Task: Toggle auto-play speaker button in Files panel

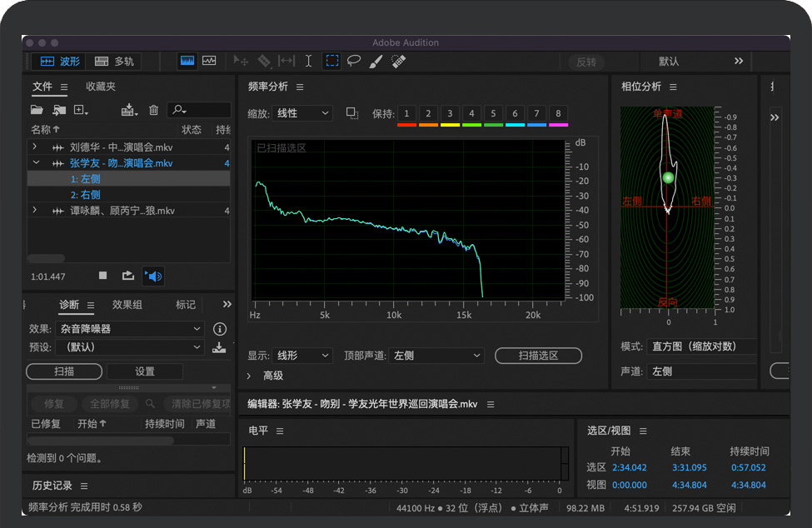Action: pyautogui.click(x=153, y=276)
